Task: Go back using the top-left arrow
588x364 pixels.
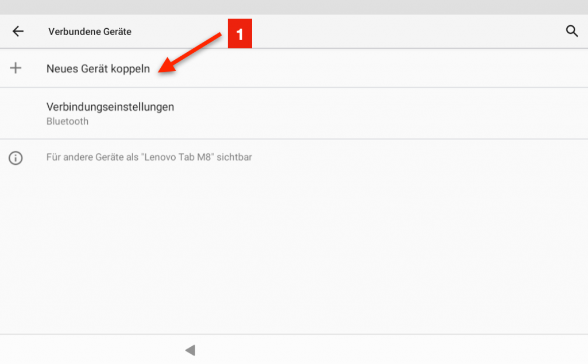Action: point(18,32)
